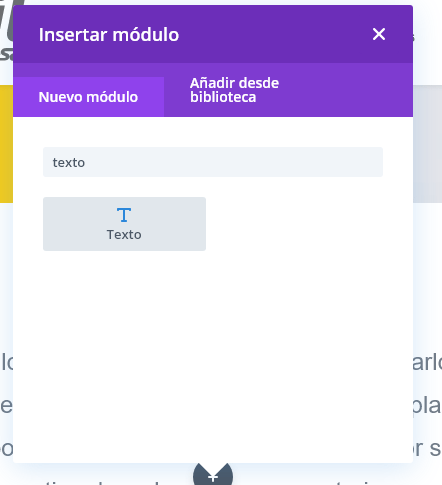
Task: Insert the Texto module
Action: pyautogui.click(x=124, y=224)
